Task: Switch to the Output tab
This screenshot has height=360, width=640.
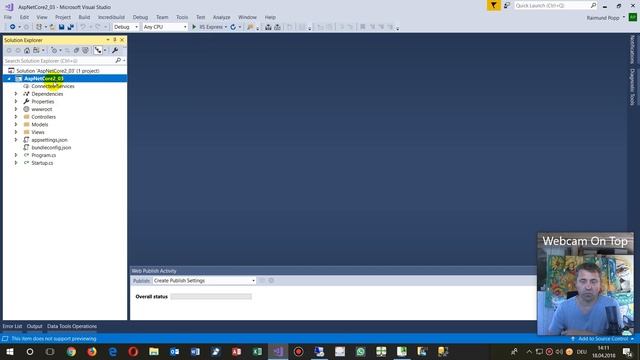Action: tap(34, 326)
